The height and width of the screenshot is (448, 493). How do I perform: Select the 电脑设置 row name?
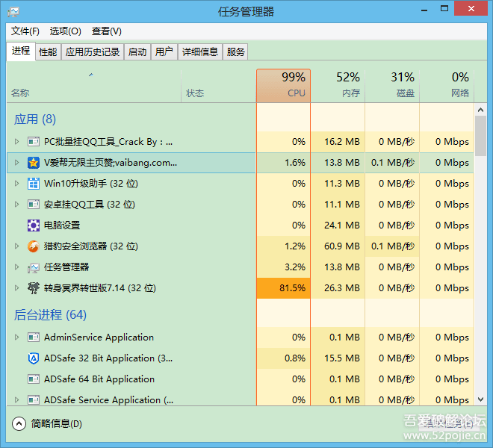[x=62, y=225]
